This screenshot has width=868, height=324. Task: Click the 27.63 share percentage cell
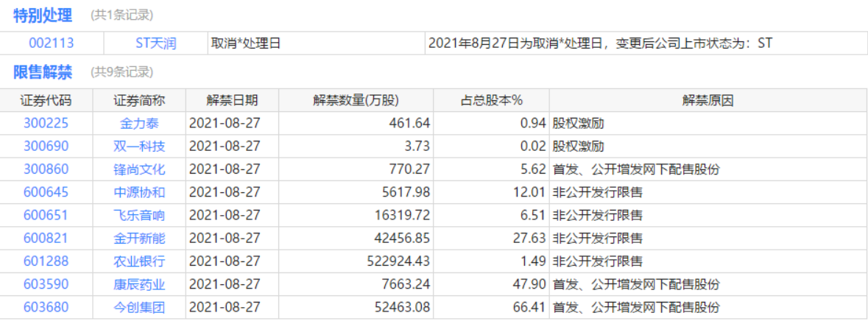(492, 238)
